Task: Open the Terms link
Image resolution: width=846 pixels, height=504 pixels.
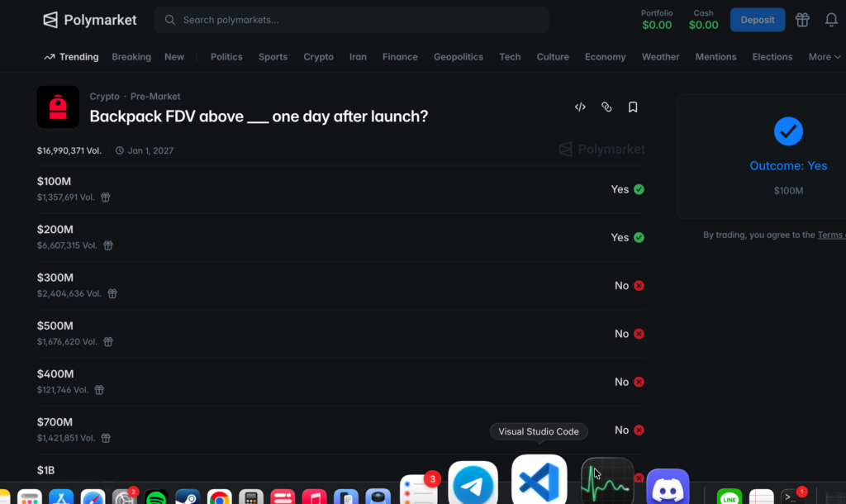Action: [829, 235]
